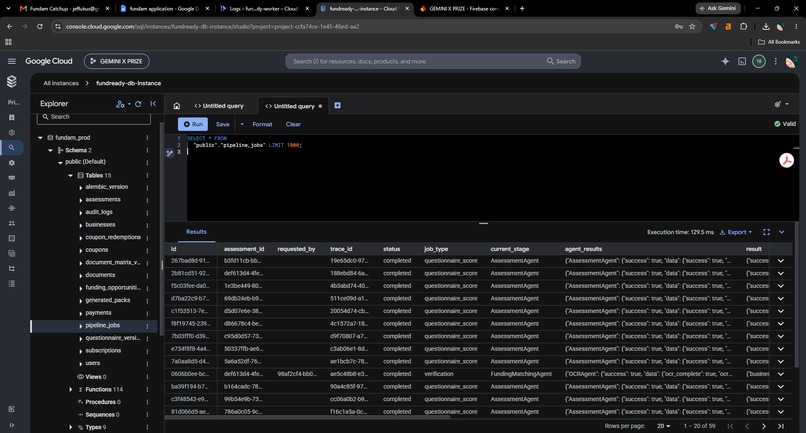The width and height of the screenshot is (806, 433).
Task: Open the apps grid in the bookmarks bar
Action: [x=8, y=42]
